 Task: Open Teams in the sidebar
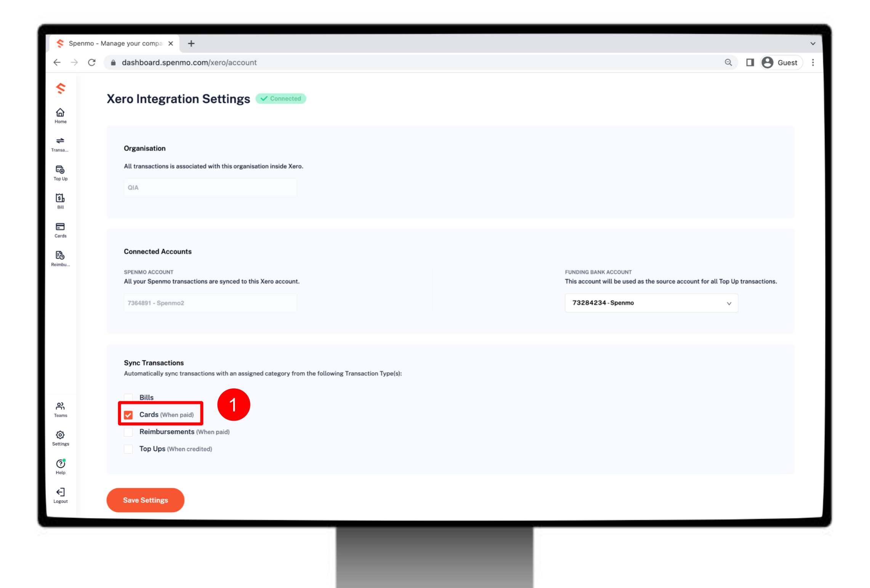(x=60, y=410)
